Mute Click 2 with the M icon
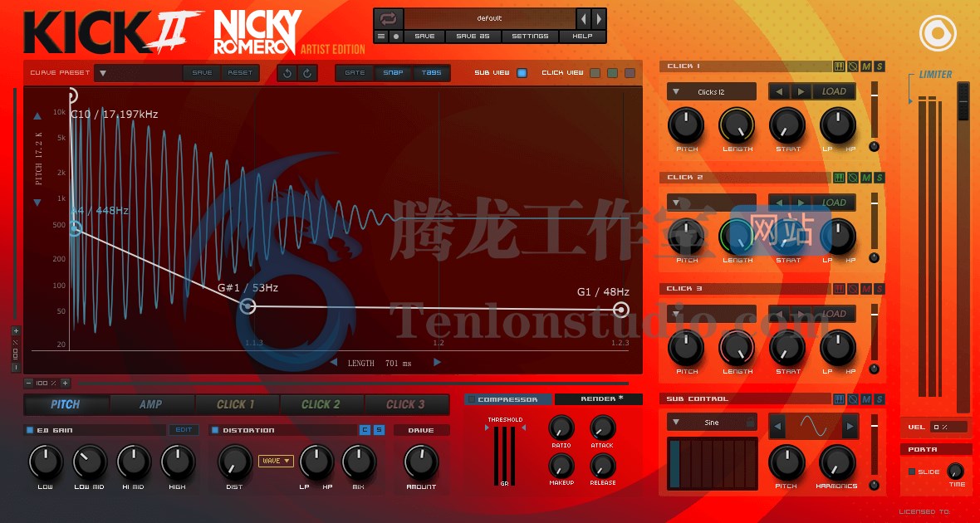Viewport: 980px width, 523px height. pyautogui.click(x=866, y=178)
